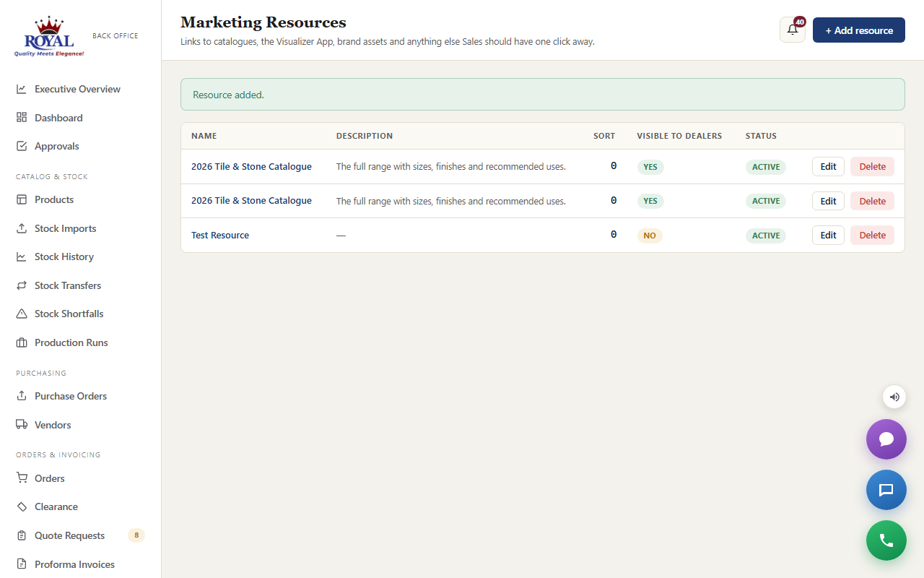924x578 pixels.
Task: Start a call with the green phone button
Action: [x=886, y=540]
